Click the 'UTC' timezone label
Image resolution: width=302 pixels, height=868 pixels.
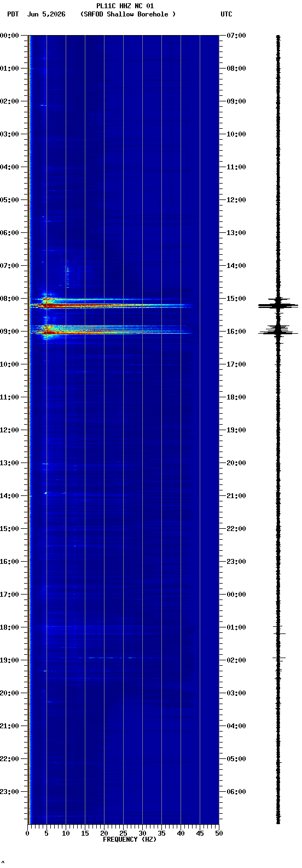pos(226,14)
